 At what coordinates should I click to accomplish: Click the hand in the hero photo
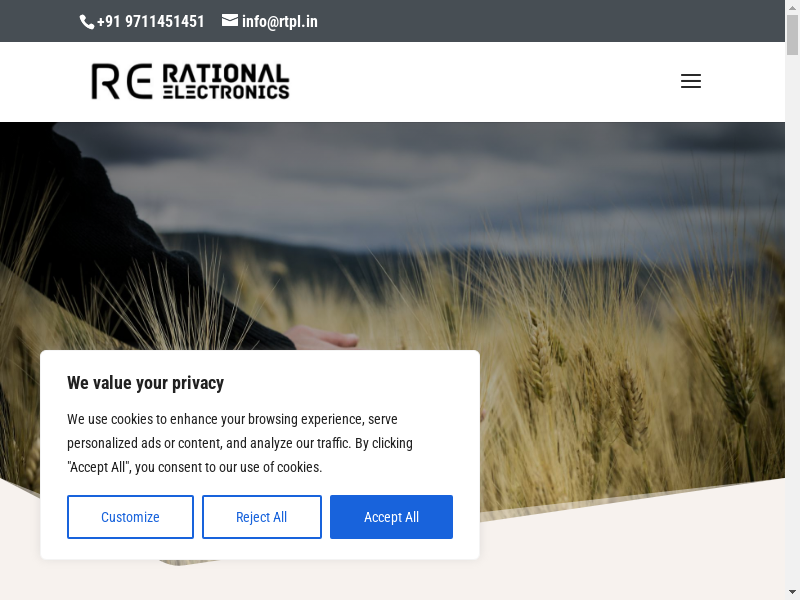[x=322, y=338]
